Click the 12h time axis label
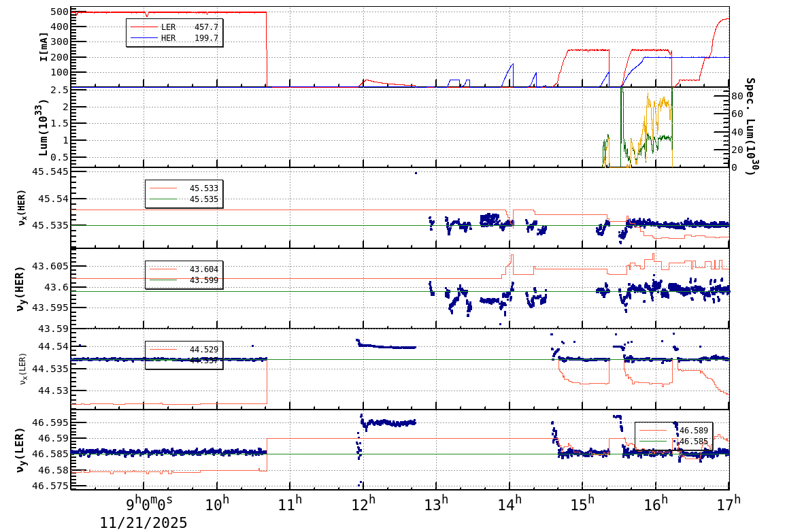The height and width of the screenshot is (532, 785). (x=363, y=503)
